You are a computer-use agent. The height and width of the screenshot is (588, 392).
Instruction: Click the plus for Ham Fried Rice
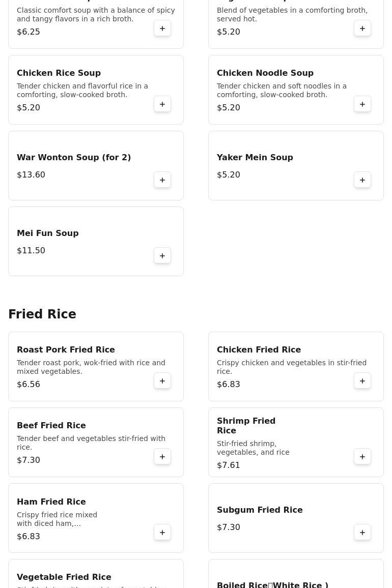[162, 533]
